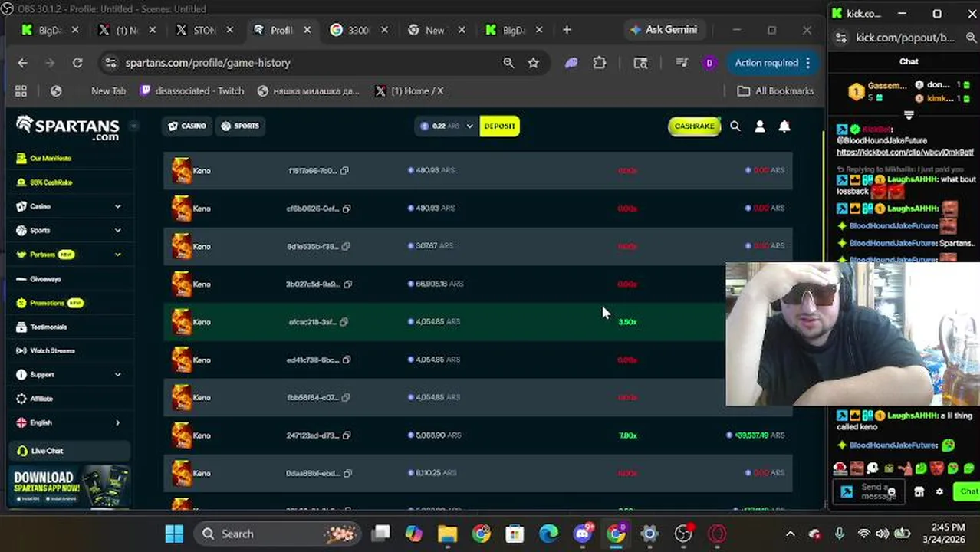Click the kickbot.com clip link in chat
The width and height of the screenshot is (980, 552).
pyautogui.click(x=905, y=152)
